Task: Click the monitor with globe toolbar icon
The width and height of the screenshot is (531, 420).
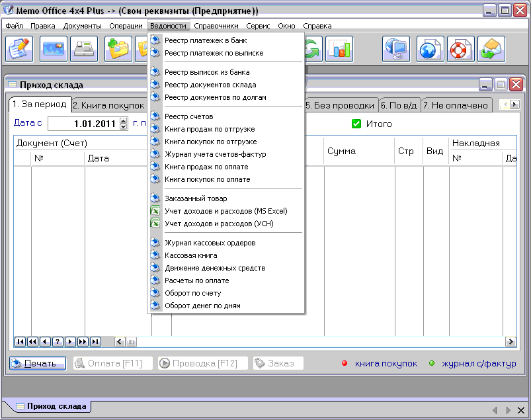Action: 396,49
